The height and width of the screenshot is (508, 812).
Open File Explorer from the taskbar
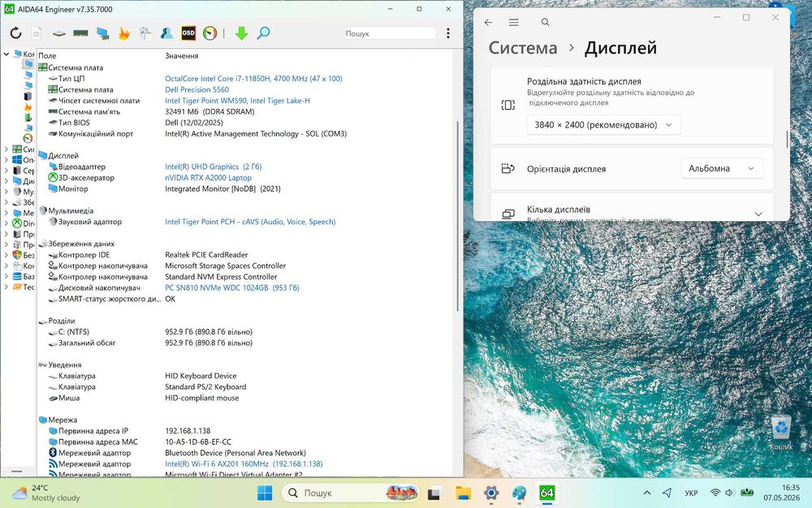pyautogui.click(x=463, y=493)
